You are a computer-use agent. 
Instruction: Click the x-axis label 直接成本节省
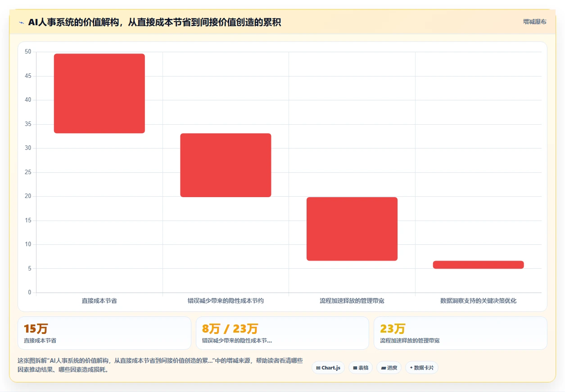coord(99,301)
